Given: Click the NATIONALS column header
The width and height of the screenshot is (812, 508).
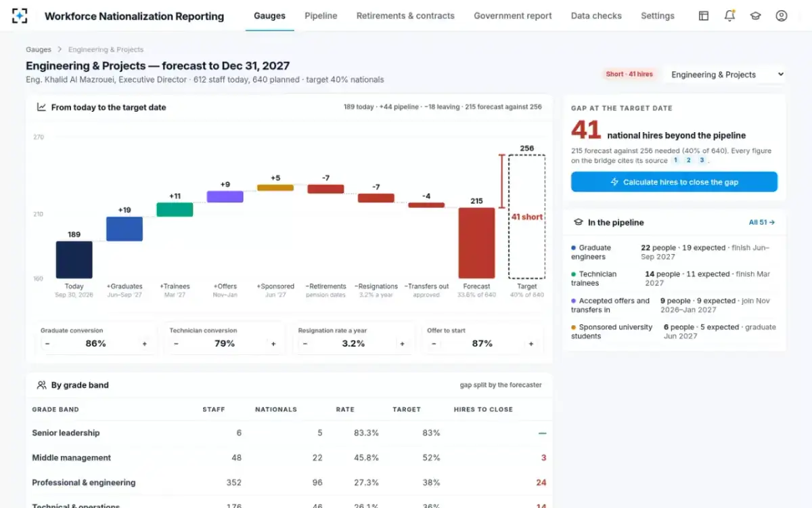Looking at the screenshot, I should tap(276, 409).
